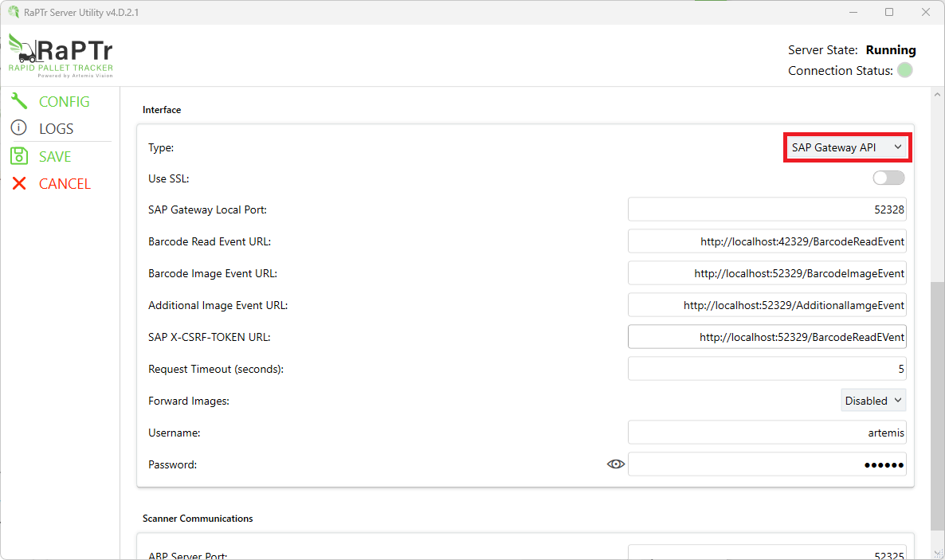This screenshot has height=560, width=945.
Task: Enable the Use SSL toggle switch
Action: pyautogui.click(x=888, y=178)
